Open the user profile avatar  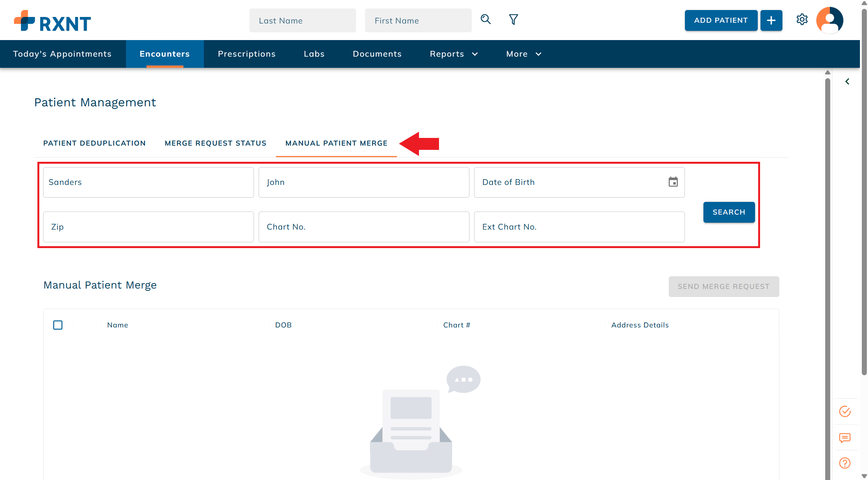829,20
